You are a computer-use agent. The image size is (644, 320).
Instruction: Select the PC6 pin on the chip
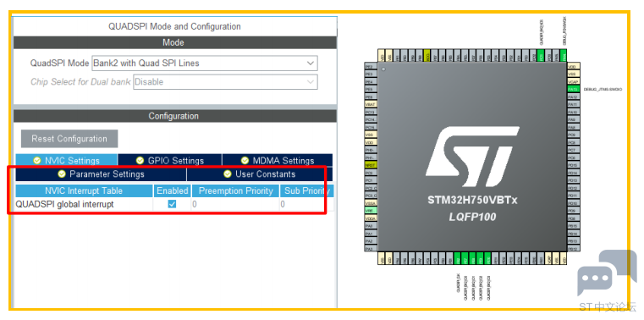[574, 157]
